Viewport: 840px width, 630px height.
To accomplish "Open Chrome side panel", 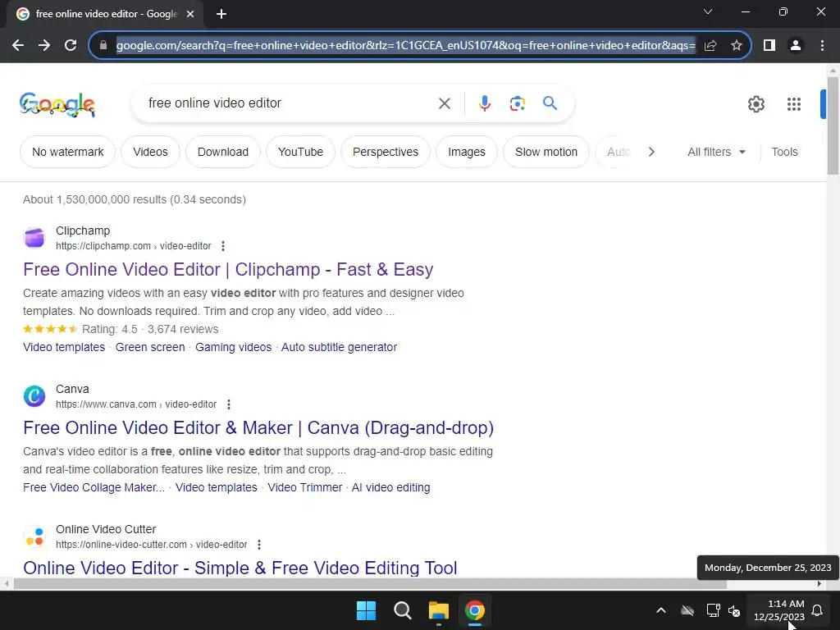I will coord(769,46).
